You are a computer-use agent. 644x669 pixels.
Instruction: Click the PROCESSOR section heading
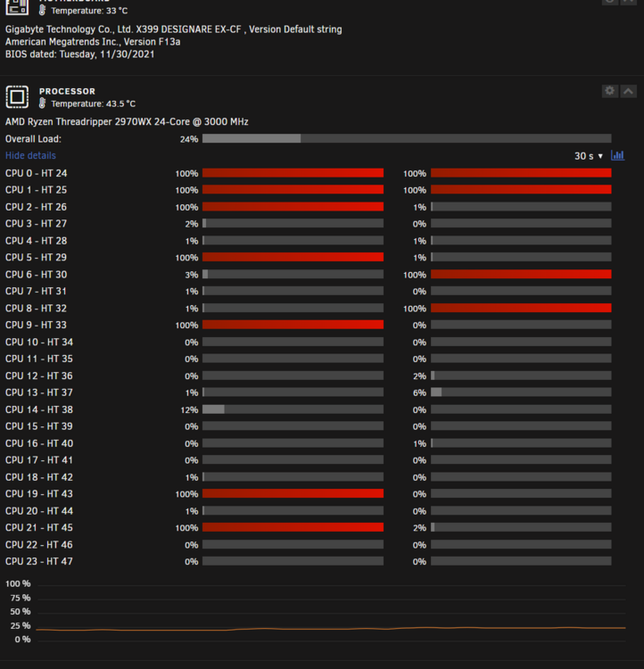pos(67,91)
